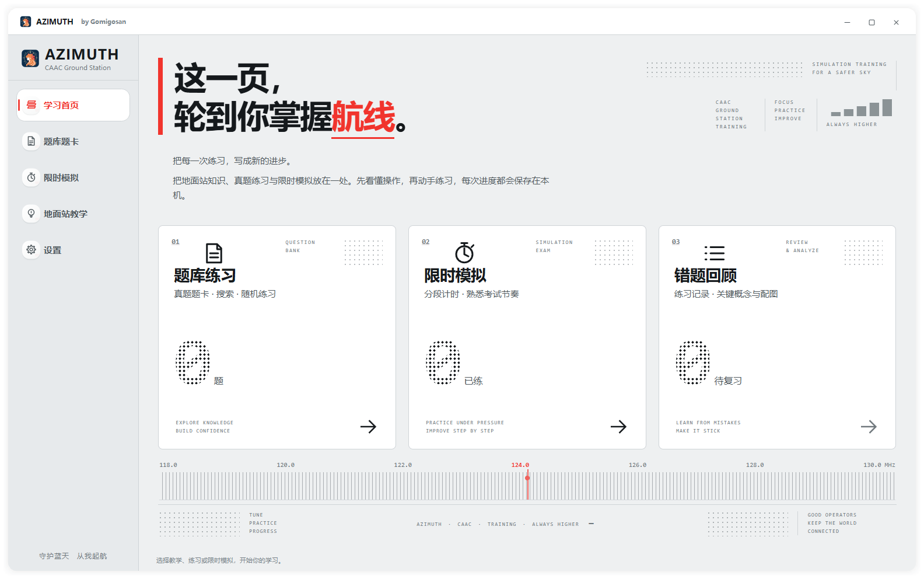Click the 0 题 count on the 题库练习 card
The image size is (924, 579).
click(x=199, y=363)
